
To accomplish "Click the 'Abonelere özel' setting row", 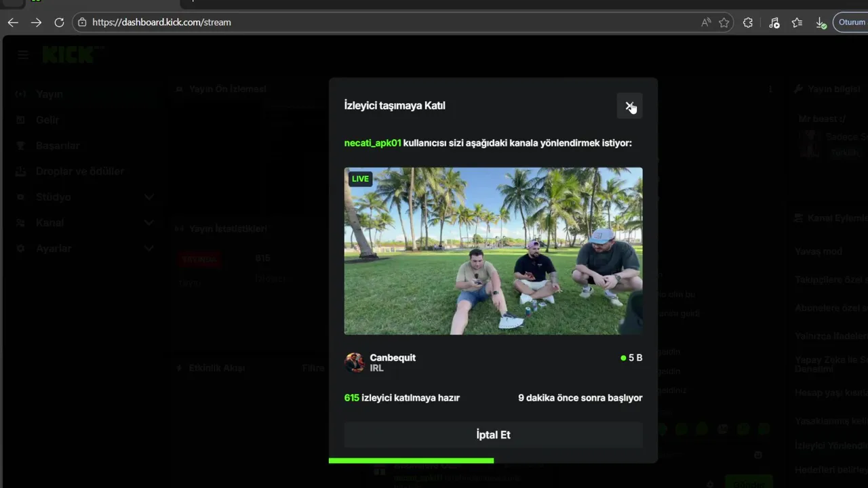I will pos(831,308).
